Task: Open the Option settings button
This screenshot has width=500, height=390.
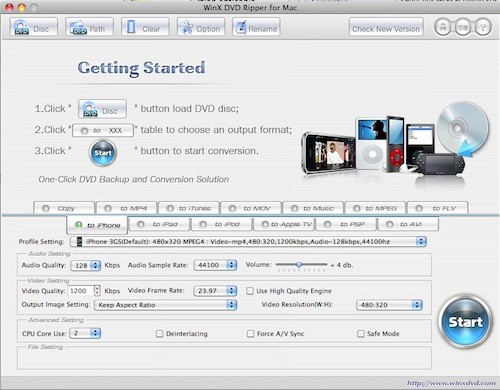Action: [x=201, y=27]
